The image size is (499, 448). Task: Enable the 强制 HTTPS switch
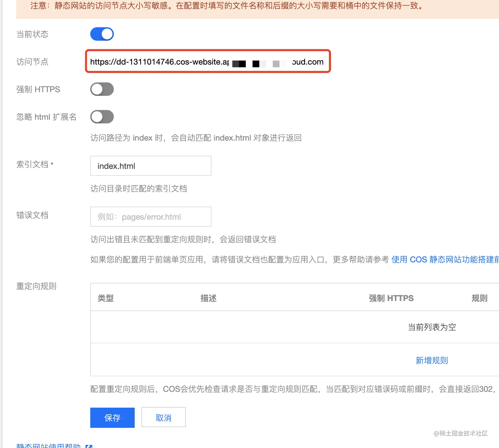click(102, 89)
